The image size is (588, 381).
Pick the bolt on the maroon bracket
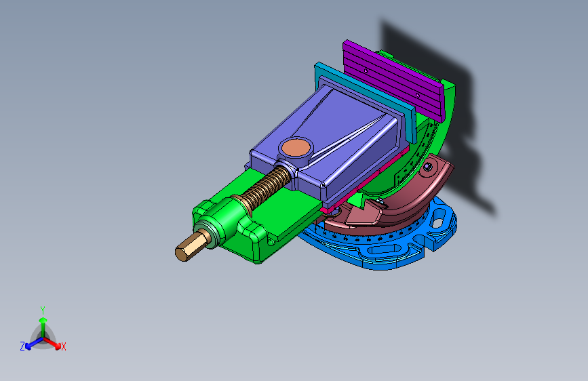click(428, 166)
